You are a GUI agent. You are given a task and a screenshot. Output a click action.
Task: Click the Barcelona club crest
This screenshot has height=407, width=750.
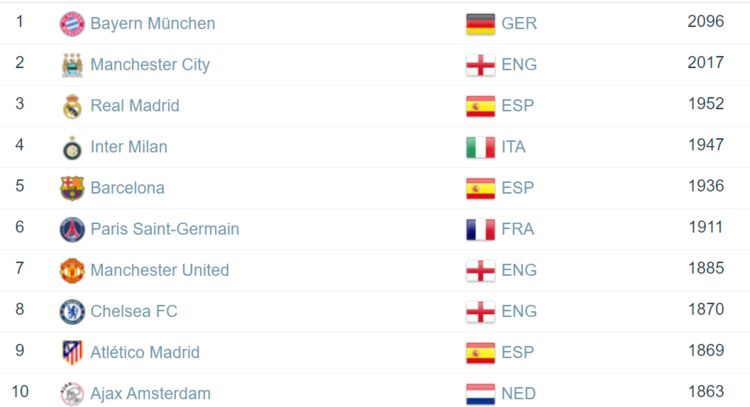point(72,188)
